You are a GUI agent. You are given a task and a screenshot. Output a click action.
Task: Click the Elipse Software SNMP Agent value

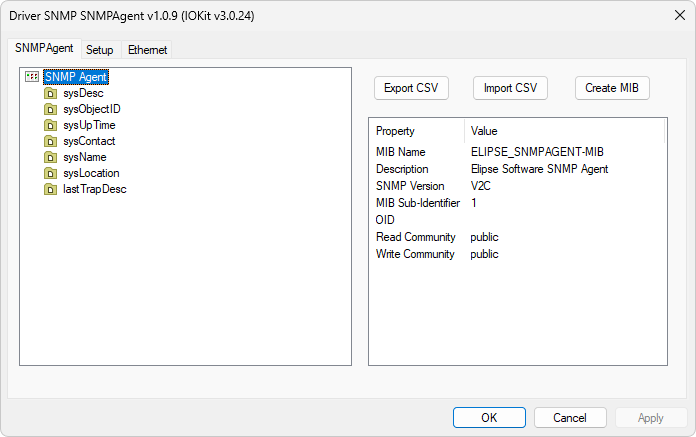coord(539,169)
